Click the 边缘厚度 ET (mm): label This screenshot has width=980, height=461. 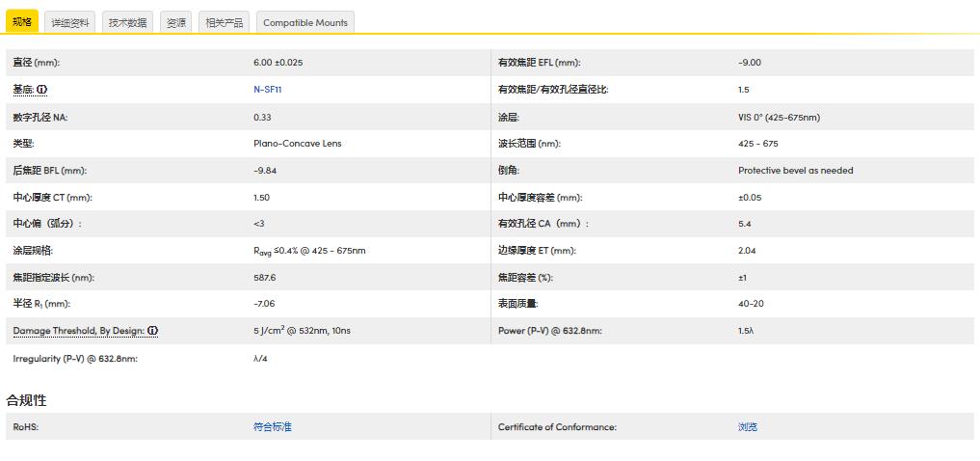[x=537, y=250]
